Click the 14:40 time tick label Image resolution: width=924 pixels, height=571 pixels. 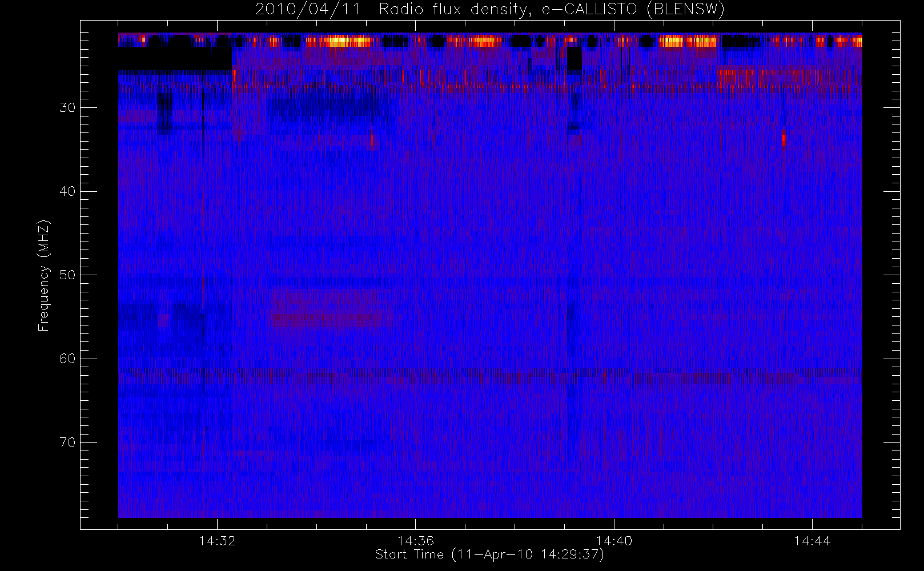[x=613, y=541]
